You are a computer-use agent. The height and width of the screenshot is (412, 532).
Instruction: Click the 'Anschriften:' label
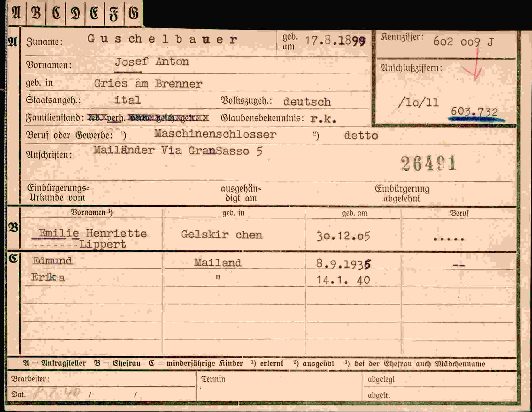tap(49, 155)
